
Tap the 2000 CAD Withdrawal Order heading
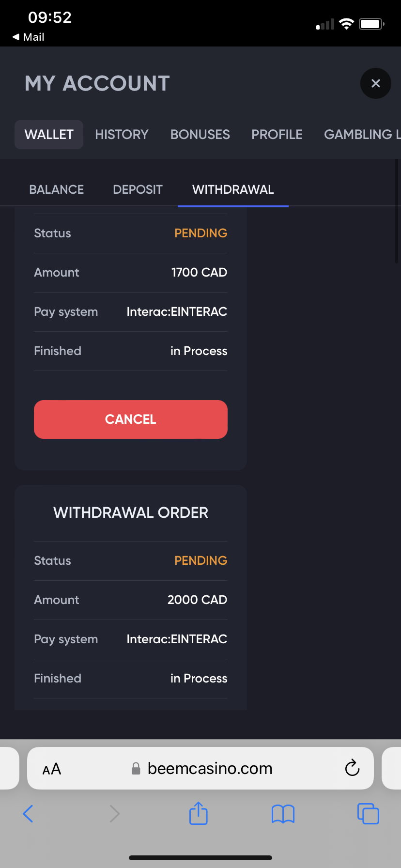tap(131, 512)
